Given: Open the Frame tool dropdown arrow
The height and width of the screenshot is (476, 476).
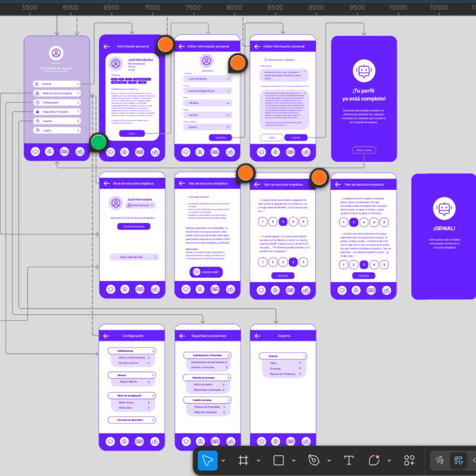Looking at the screenshot, I should (259, 461).
